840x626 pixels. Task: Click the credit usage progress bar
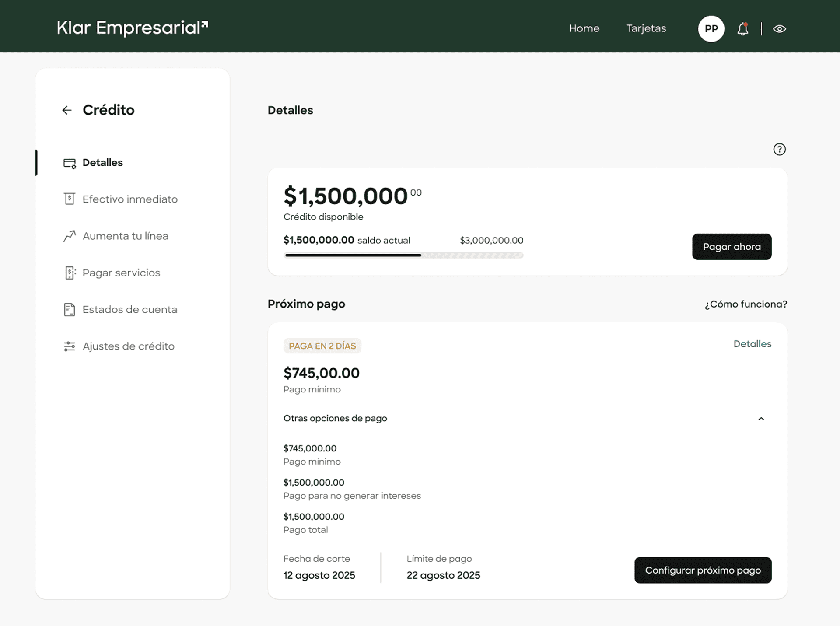point(403,255)
